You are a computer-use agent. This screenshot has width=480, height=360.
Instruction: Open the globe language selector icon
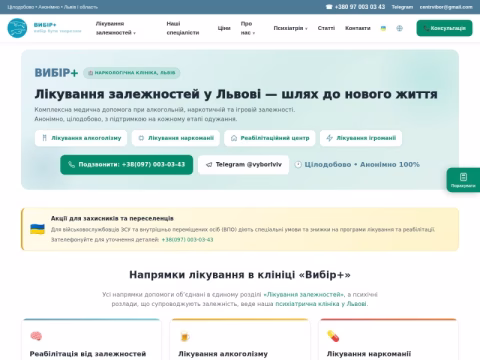point(399,28)
